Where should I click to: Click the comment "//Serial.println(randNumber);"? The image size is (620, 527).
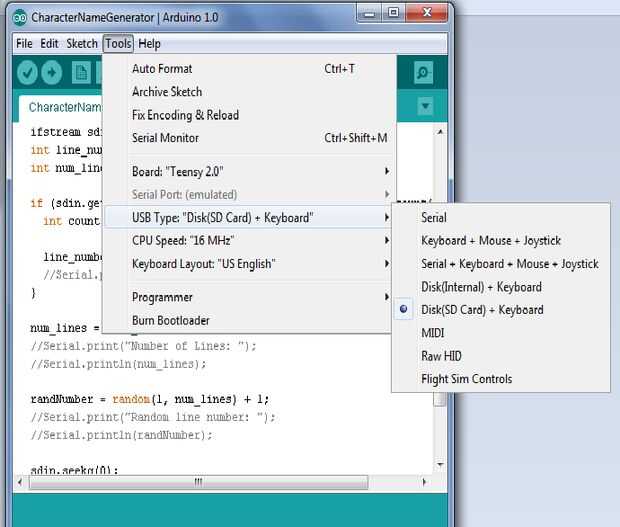point(122,435)
